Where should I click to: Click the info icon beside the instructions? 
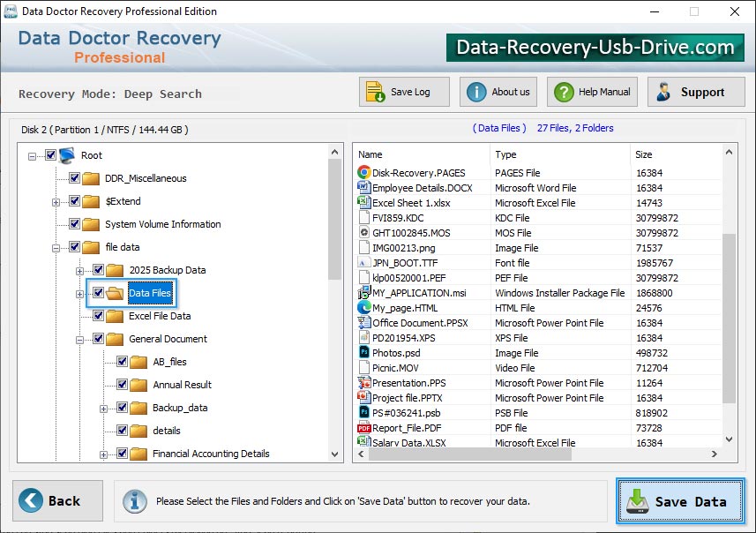[x=135, y=501]
